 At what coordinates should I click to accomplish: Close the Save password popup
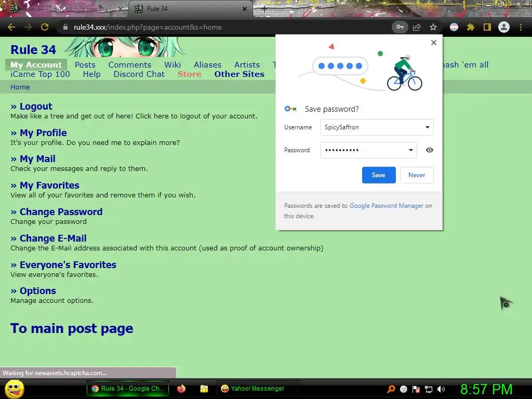(434, 43)
